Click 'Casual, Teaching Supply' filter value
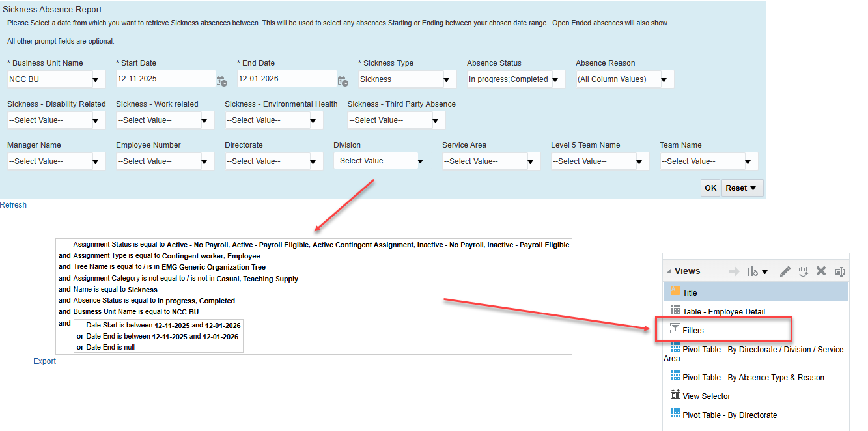868x431 pixels. click(257, 279)
